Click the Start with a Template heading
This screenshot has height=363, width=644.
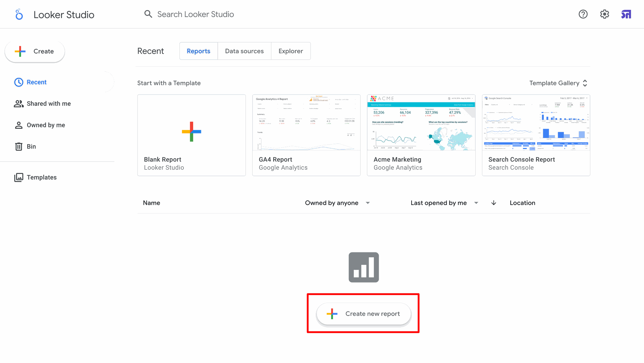point(169,83)
